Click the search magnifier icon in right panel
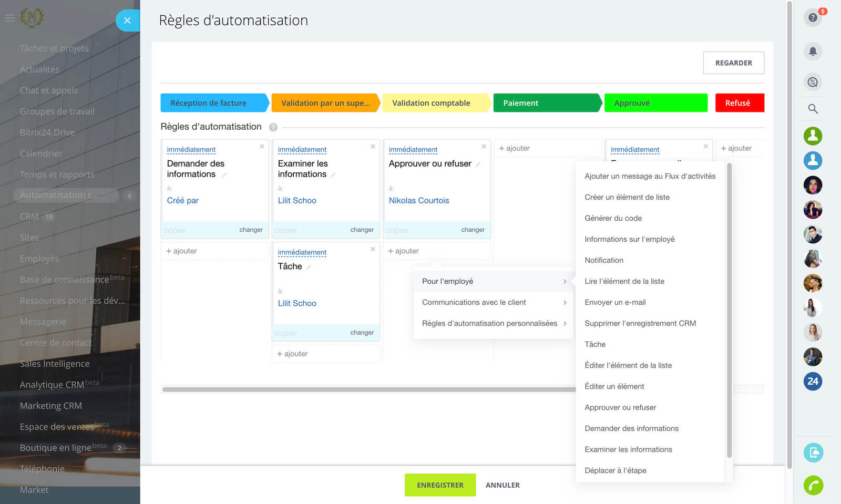Image resolution: width=841 pixels, height=504 pixels. 813,109
